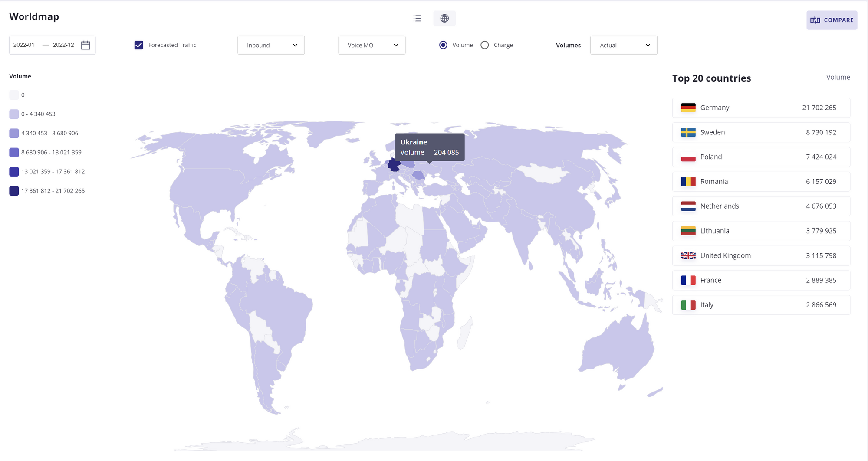Click the Germany flag icon
The width and height of the screenshot is (868, 461).
(688, 108)
